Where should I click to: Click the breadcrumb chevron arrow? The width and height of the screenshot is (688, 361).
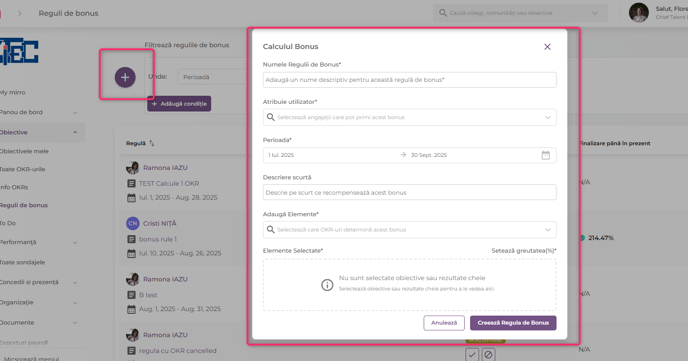pos(19,14)
